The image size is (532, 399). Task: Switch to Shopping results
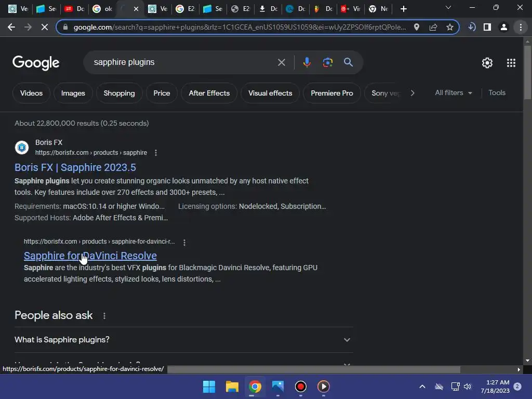(x=119, y=93)
